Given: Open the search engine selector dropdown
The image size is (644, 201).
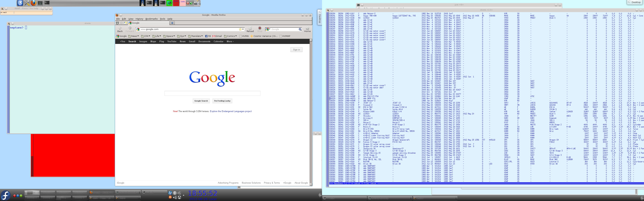Looking at the screenshot, I should [268, 29].
